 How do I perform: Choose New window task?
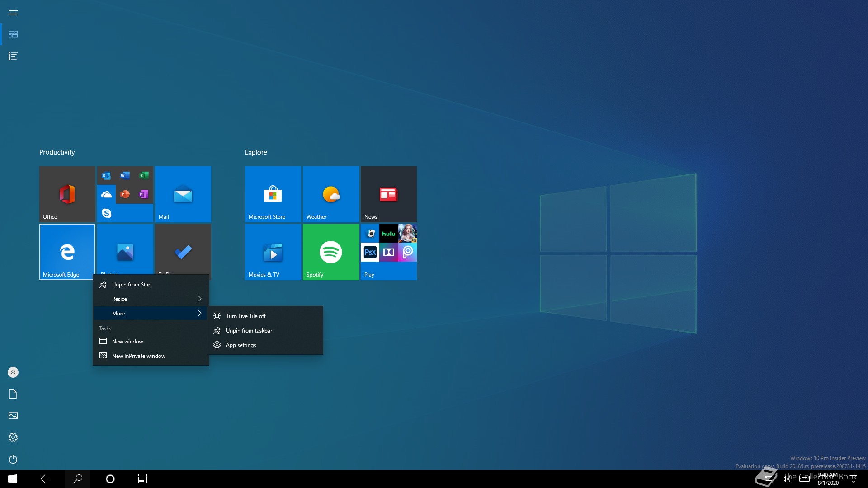[151, 342]
